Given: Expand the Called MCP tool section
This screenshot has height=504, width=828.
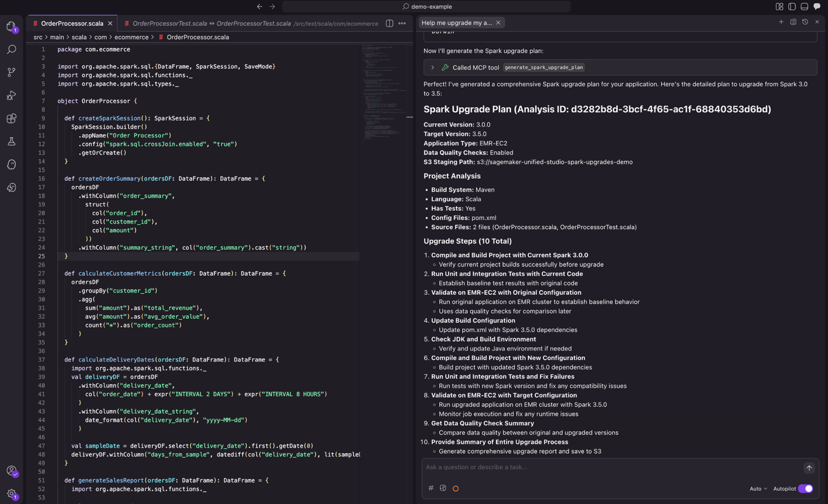Looking at the screenshot, I should 432,67.
